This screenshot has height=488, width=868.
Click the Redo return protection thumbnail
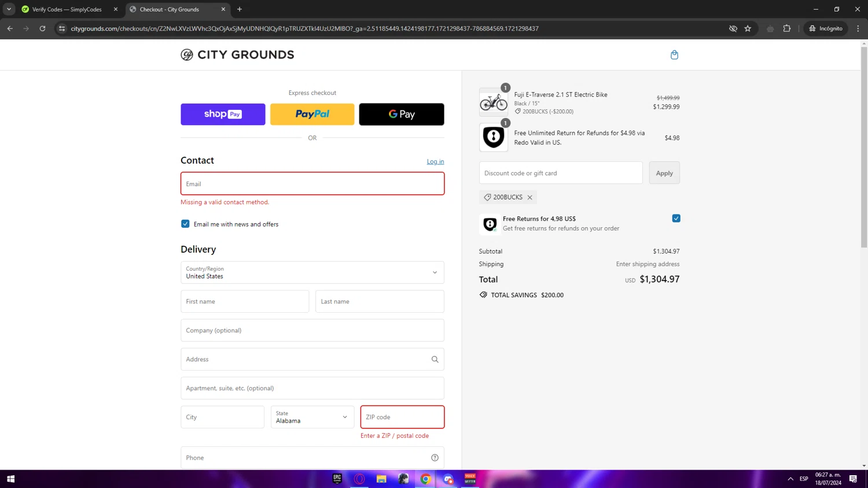pyautogui.click(x=494, y=138)
